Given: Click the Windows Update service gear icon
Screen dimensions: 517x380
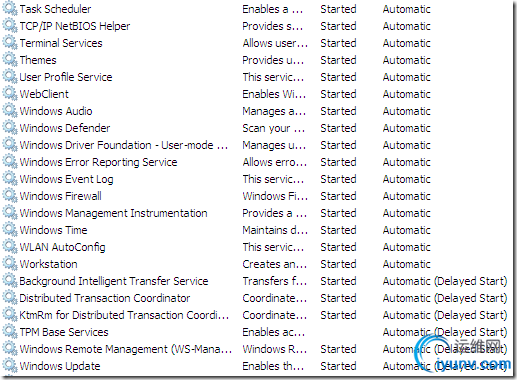Looking at the screenshot, I should point(10,366).
